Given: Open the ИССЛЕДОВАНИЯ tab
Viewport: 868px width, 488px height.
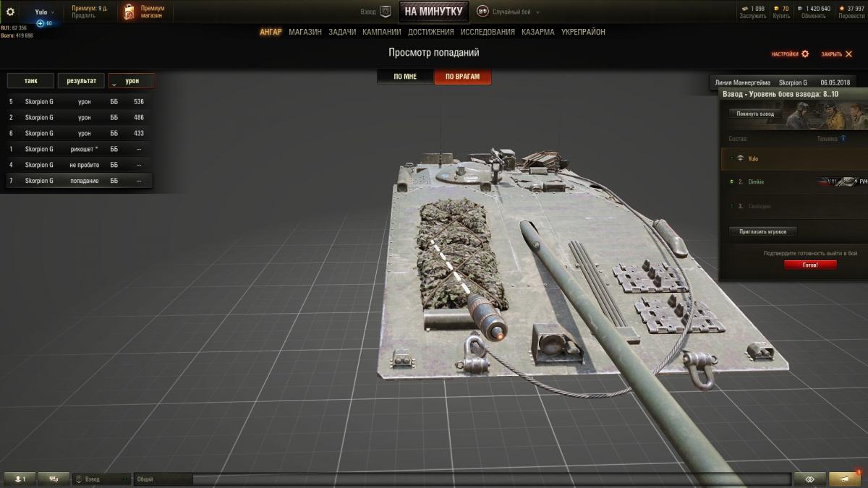Looking at the screenshot, I should point(488,32).
